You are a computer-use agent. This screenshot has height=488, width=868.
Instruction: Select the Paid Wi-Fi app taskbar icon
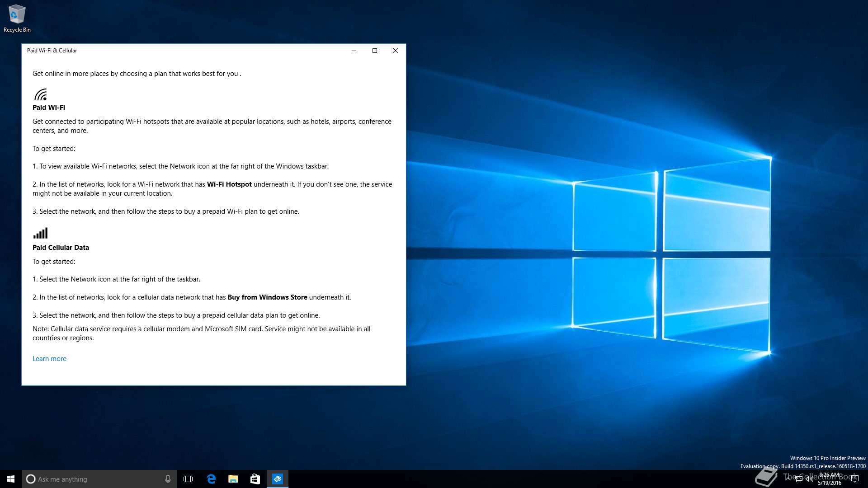click(278, 479)
